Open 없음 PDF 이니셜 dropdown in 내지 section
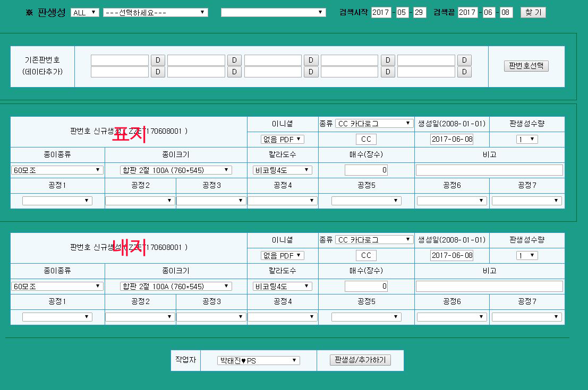 [282, 255]
